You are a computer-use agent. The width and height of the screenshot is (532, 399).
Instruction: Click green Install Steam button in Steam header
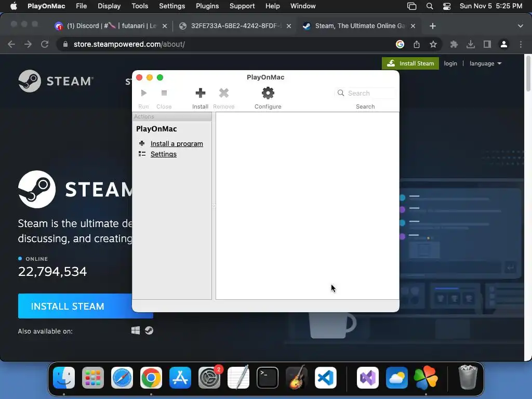(410, 63)
